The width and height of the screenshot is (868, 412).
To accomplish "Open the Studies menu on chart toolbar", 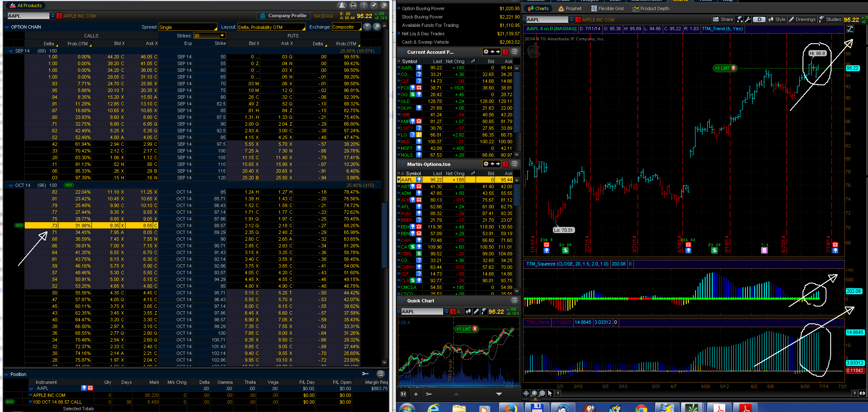I will click(x=830, y=19).
